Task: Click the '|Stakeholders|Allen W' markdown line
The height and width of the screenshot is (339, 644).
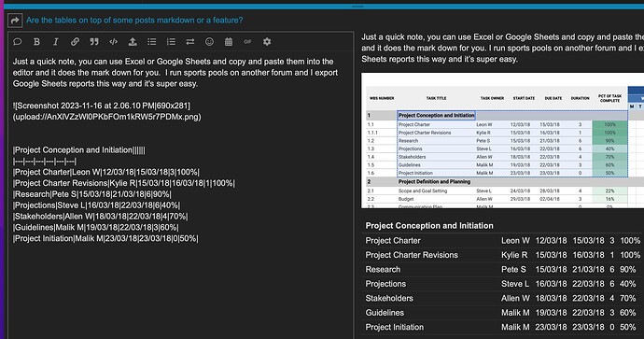Action: (100, 217)
